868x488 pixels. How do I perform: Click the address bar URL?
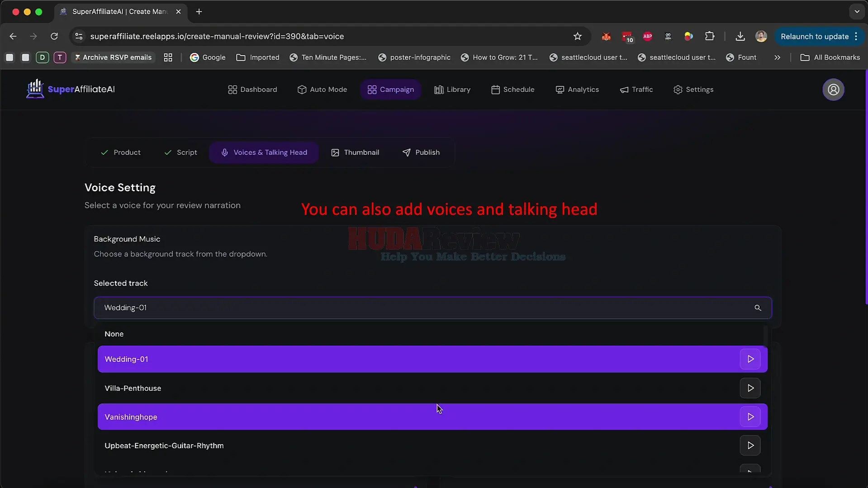pyautogui.click(x=217, y=36)
